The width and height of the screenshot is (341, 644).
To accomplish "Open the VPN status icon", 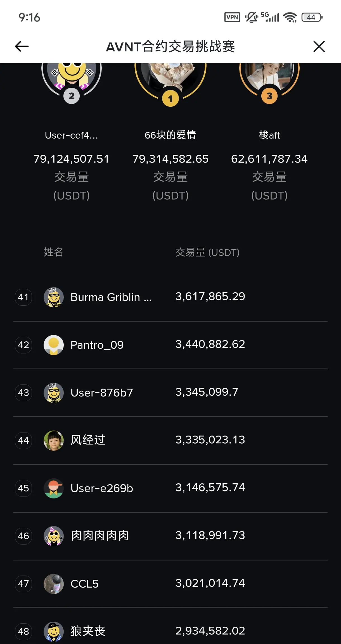I will pos(232,17).
